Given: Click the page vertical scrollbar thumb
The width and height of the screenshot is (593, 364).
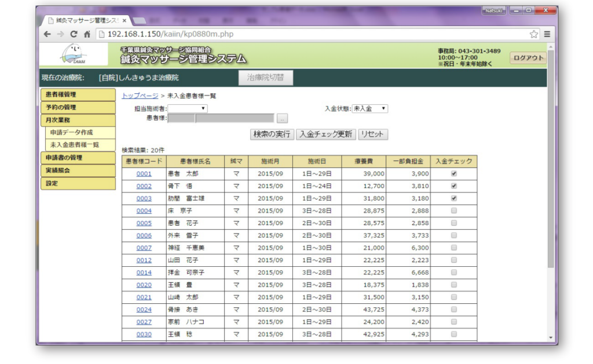Looking at the screenshot, I should coord(551,160).
